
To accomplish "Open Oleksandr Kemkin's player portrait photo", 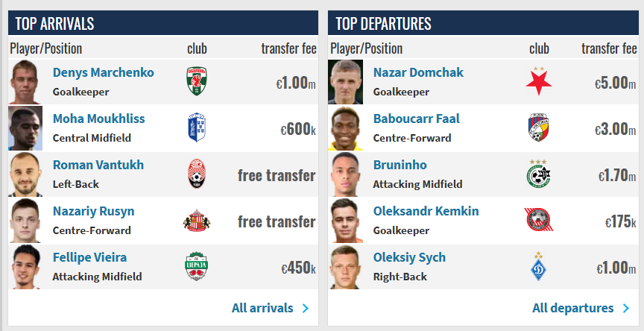I will pyautogui.click(x=345, y=221).
